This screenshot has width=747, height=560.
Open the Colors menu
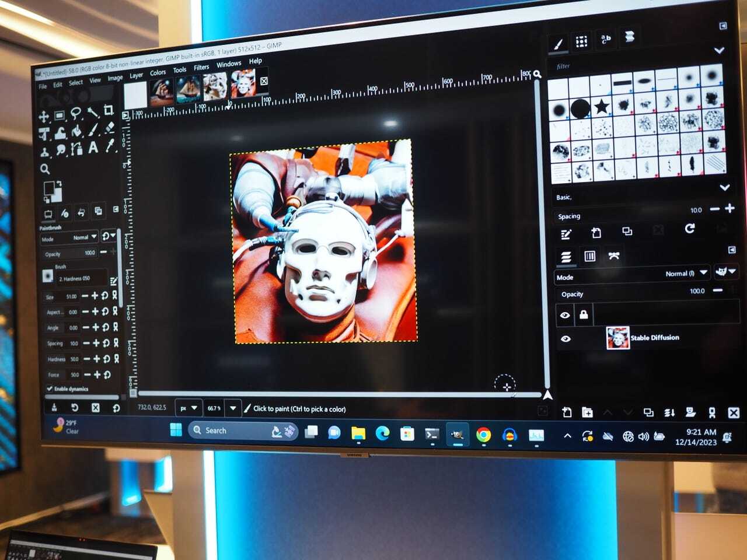tap(158, 73)
